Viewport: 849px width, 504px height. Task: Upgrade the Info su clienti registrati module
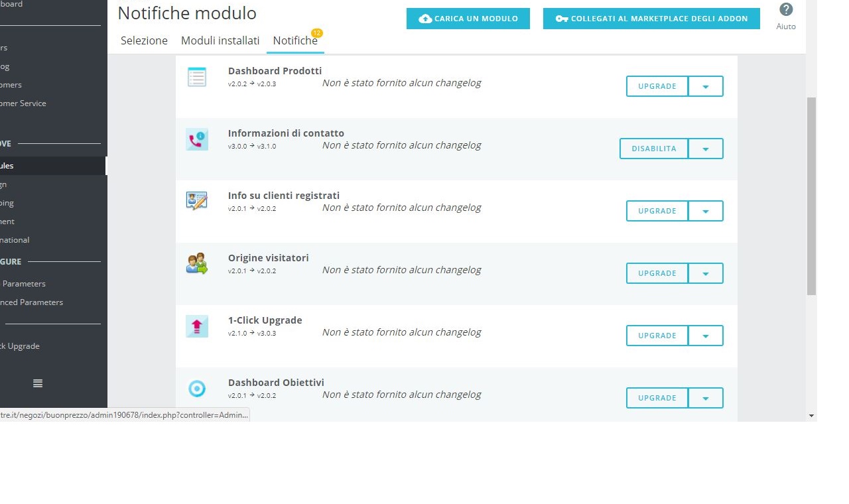pyautogui.click(x=657, y=211)
